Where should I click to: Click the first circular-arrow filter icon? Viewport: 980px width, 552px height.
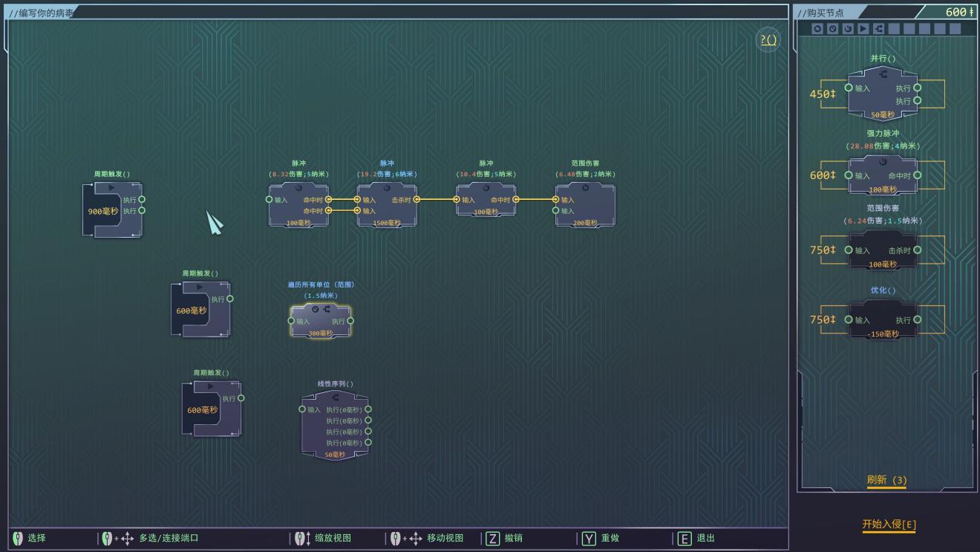click(x=817, y=28)
